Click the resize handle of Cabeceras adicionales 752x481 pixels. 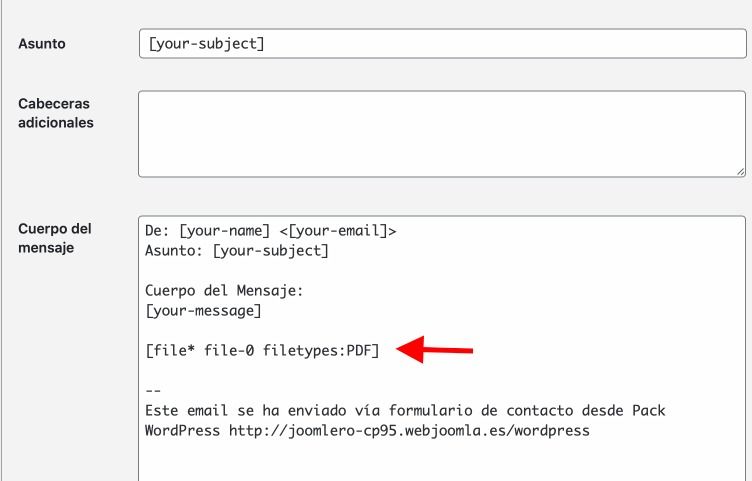740,172
